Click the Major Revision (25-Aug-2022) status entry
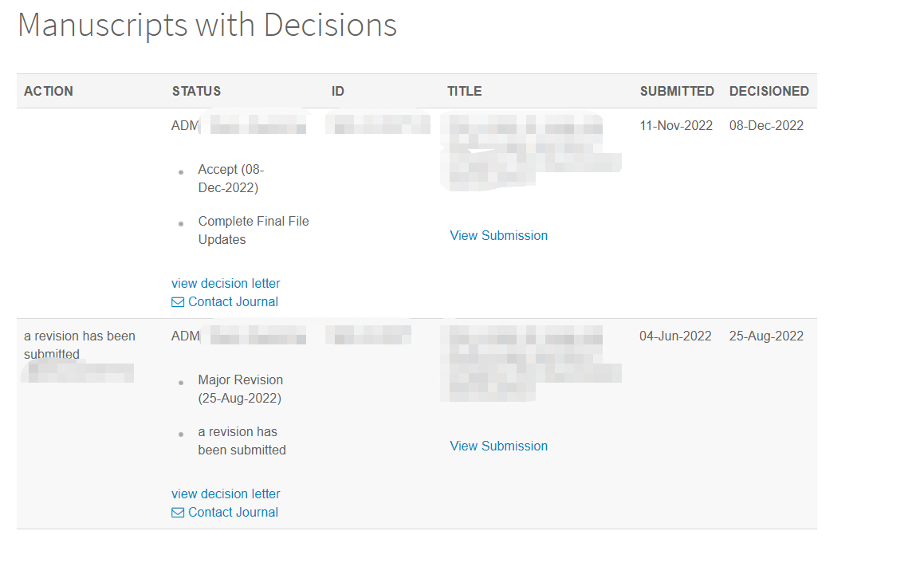 point(240,389)
